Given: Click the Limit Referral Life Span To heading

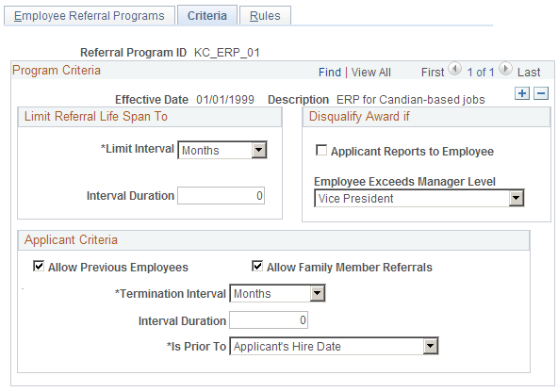Looking at the screenshot, I should point(96,116).
